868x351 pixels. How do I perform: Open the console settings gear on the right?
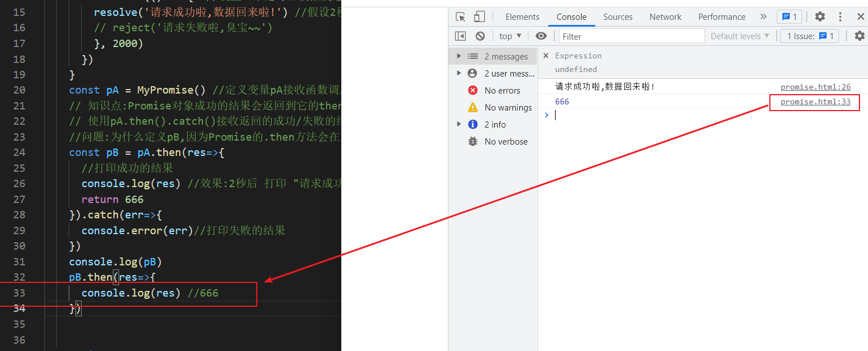tap(859, 36)
